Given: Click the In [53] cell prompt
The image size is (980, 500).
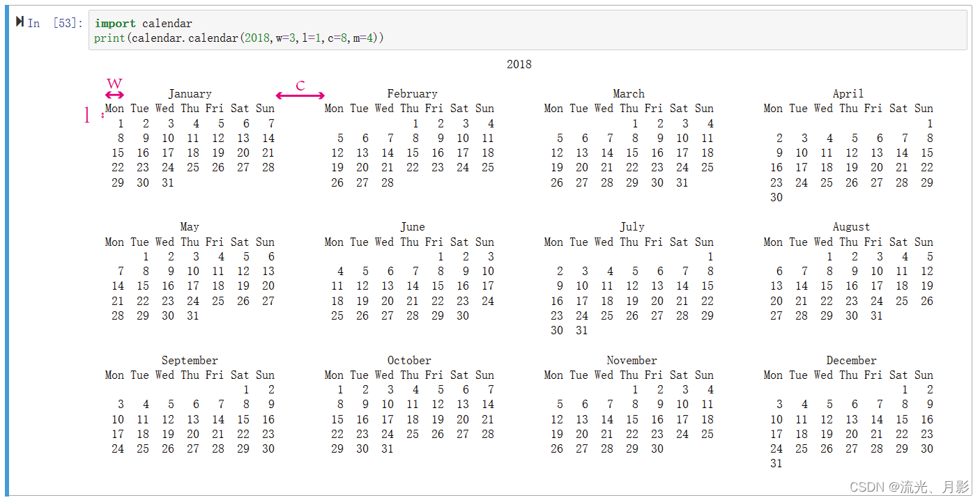Looking at the screenshot, I should click(x=55, y=23).
